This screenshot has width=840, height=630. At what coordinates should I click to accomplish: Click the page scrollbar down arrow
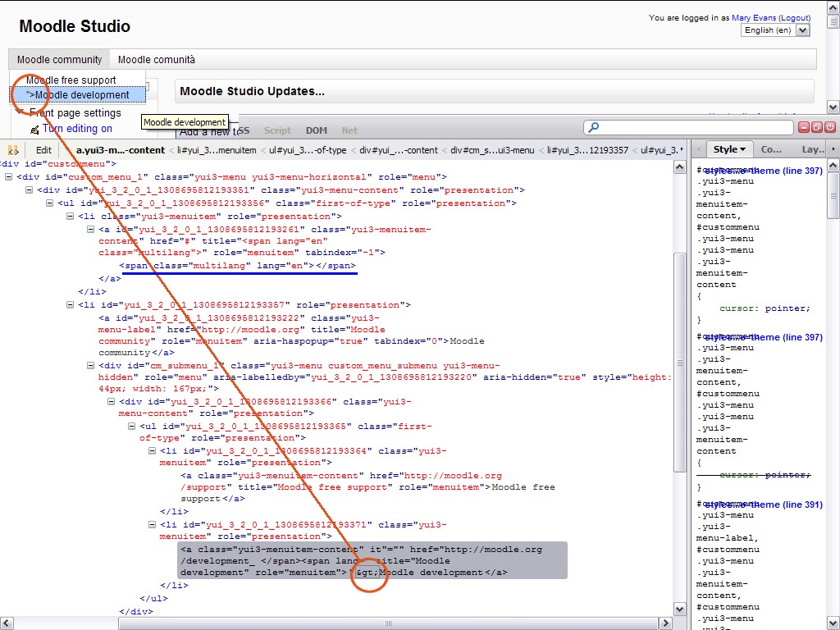833,107
